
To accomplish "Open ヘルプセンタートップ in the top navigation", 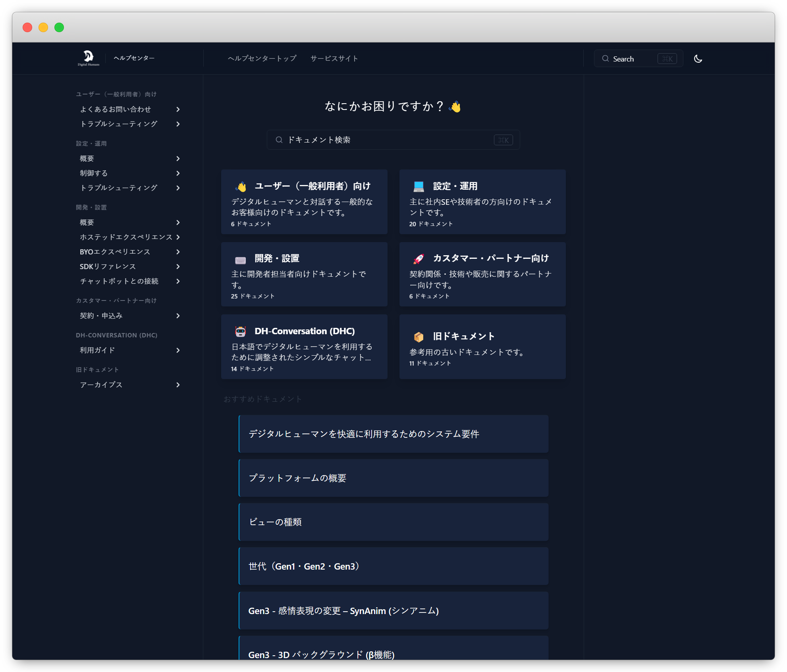I will (x=262, y=58).
